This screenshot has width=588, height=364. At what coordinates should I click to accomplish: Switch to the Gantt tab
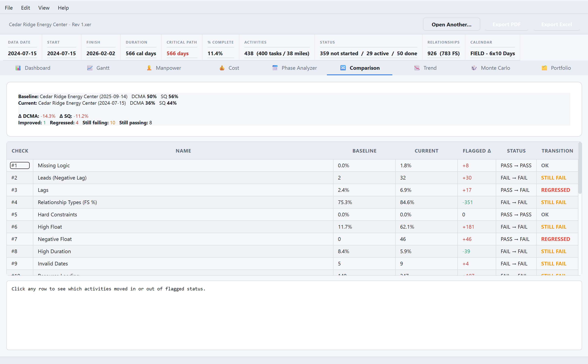98,68
